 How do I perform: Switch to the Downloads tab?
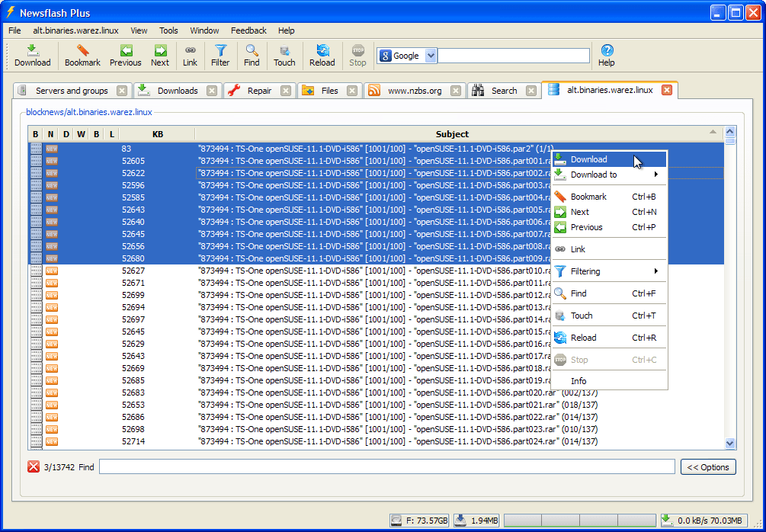tap(178, 91)
